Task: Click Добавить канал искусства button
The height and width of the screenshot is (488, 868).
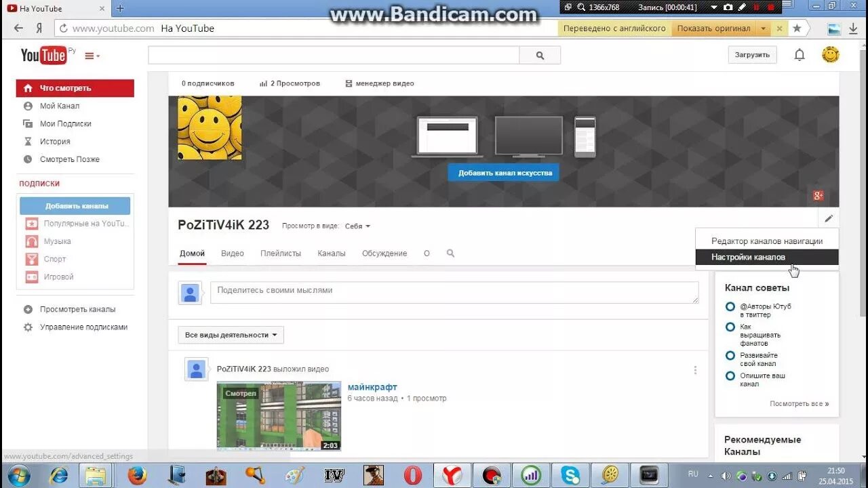Action: [x=504, y=173]
